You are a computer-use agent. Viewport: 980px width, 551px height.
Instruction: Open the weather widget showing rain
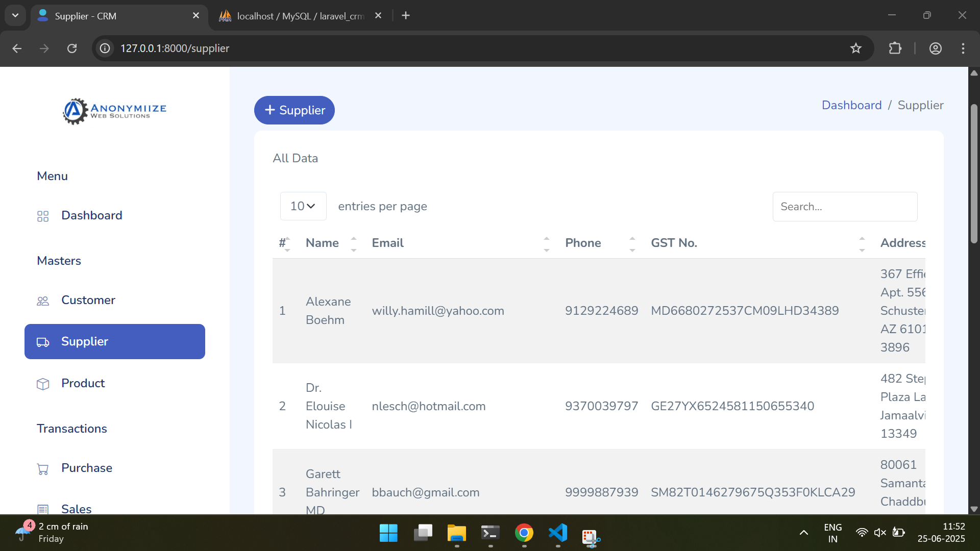pos(51,533)
